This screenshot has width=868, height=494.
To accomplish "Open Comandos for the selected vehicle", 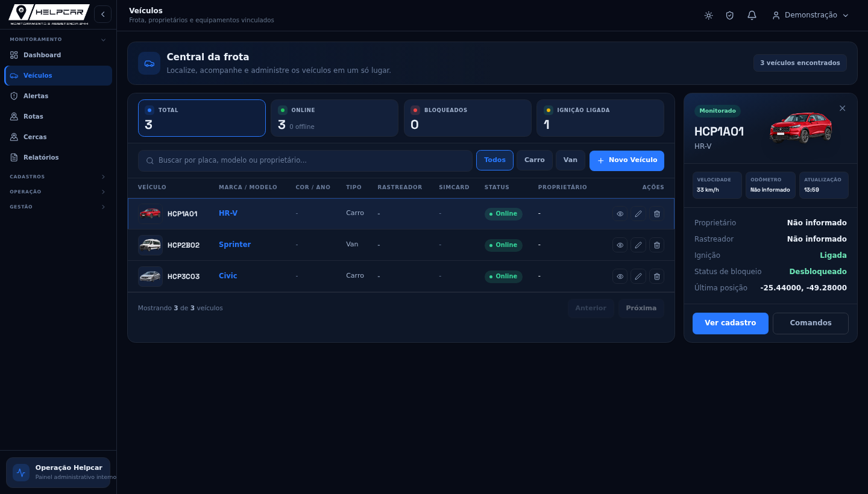I will coord(811,324).
